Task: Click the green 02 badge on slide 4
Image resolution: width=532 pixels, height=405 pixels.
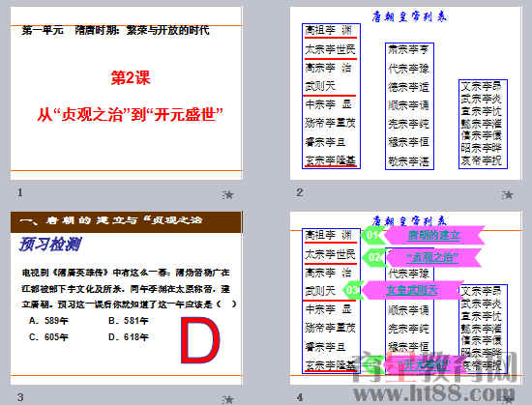Action: tap(373, 257)
